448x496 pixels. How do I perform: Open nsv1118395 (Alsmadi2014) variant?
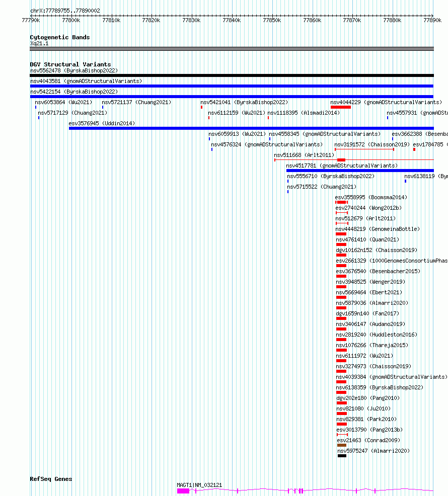[304, 113]
